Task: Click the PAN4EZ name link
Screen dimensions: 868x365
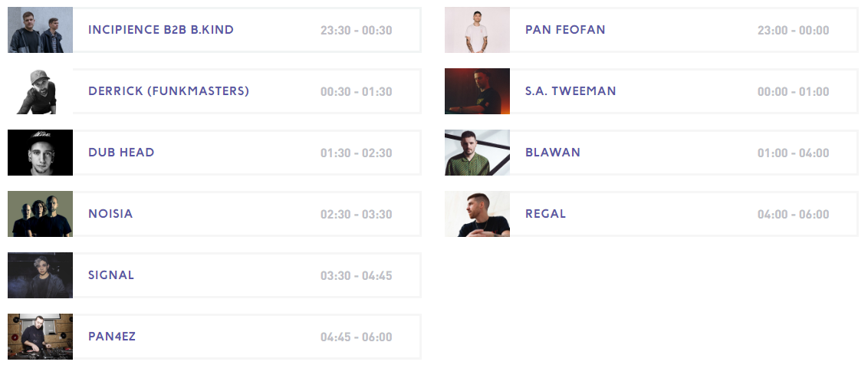Action: [x=112, y=337]
